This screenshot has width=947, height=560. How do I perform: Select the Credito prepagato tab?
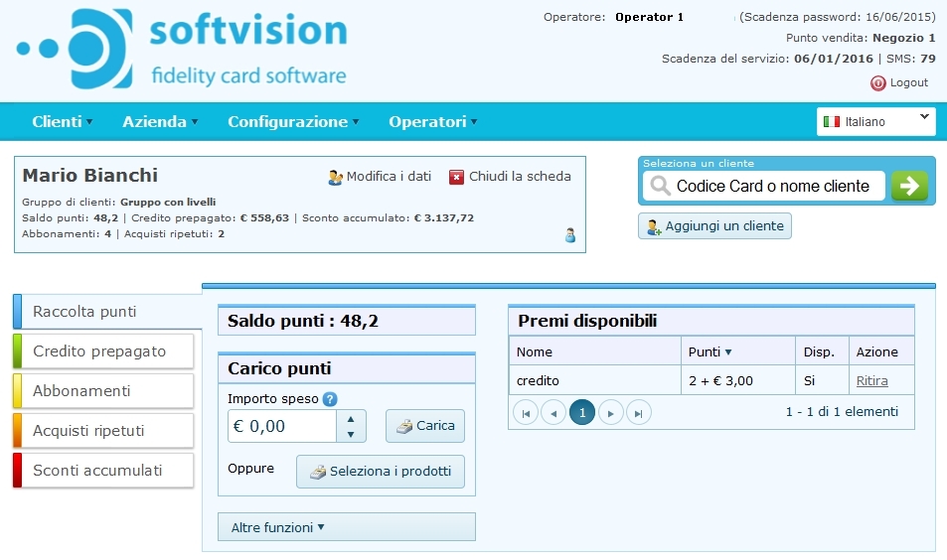click(x=103, y=351)
